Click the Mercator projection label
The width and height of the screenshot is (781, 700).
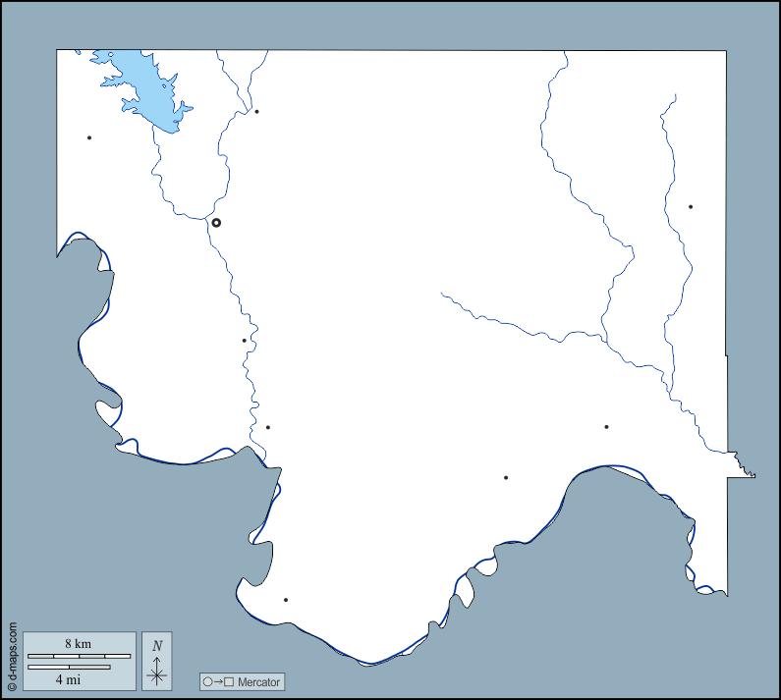pyautogui.click(x=258, y=682)
